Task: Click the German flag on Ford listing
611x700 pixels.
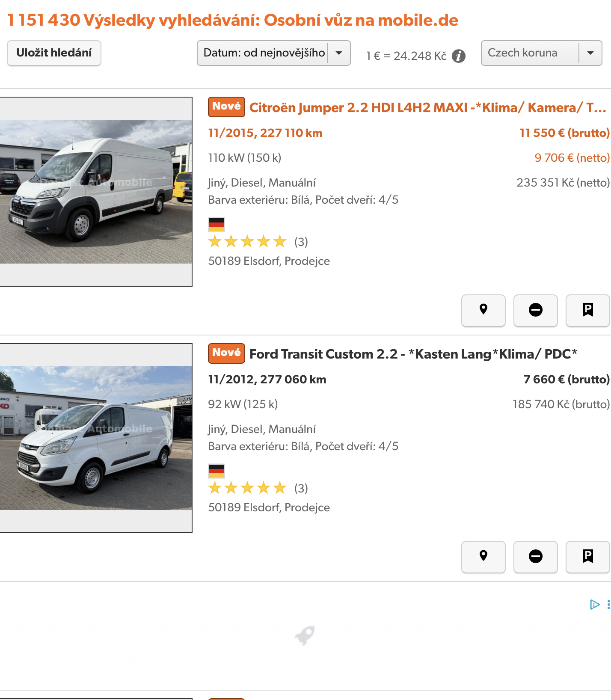Action: pos(217,471)
